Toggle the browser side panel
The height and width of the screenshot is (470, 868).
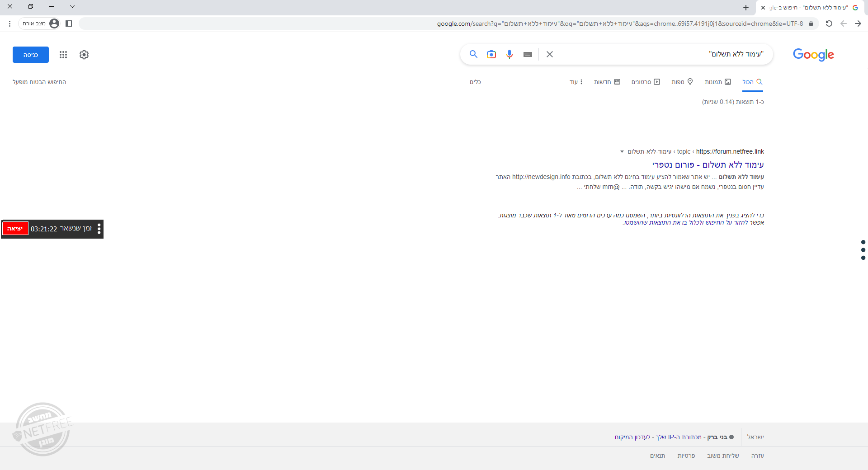click(x=69, y=23)
